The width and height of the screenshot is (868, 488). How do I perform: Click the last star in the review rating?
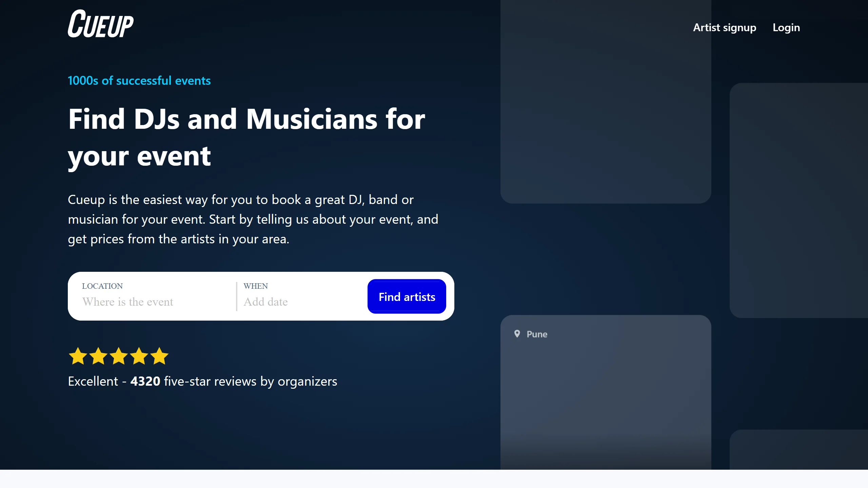point(159,356)
